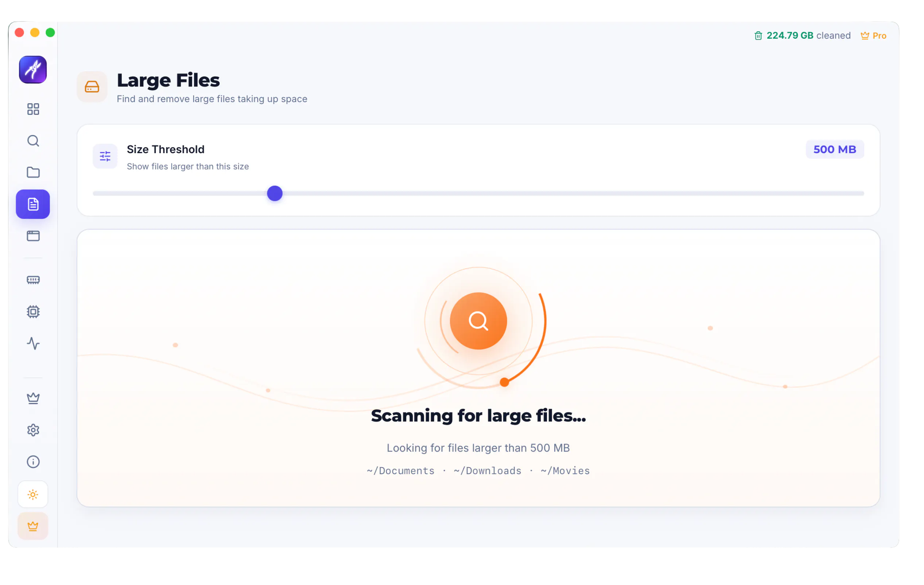The height and width of the screenshot is (585, 924).
Task: Open the Scan magnifier sidebar icon
Action: 33,141
